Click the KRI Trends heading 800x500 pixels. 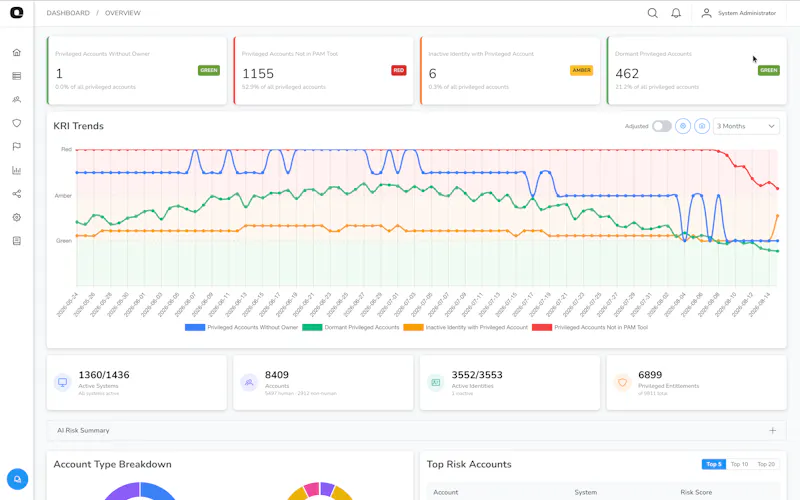pyautogui.click(x=79, y=126)
